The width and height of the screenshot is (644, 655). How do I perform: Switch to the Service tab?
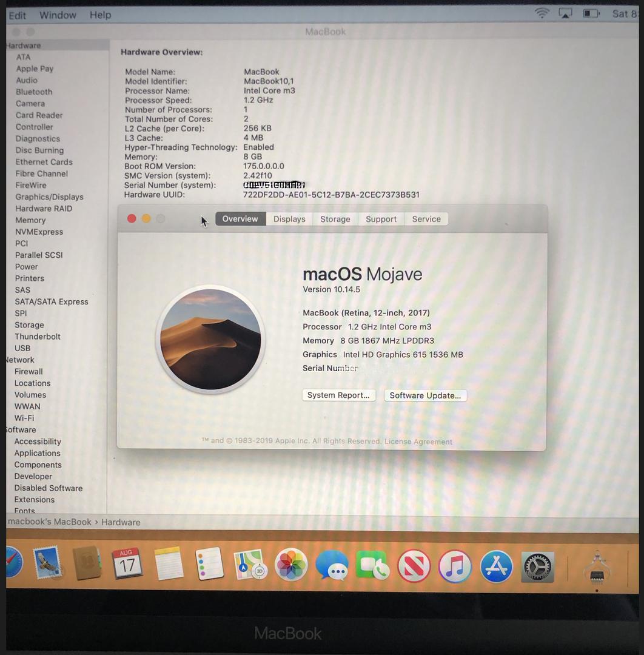[x=426, y=219]
